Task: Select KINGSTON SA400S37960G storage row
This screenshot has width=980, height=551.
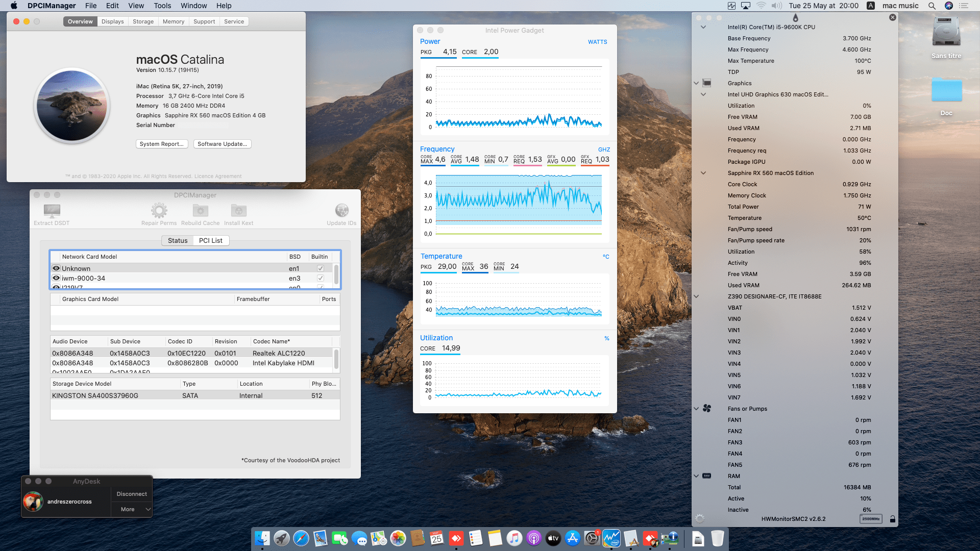Action: (x=195, y=395)
